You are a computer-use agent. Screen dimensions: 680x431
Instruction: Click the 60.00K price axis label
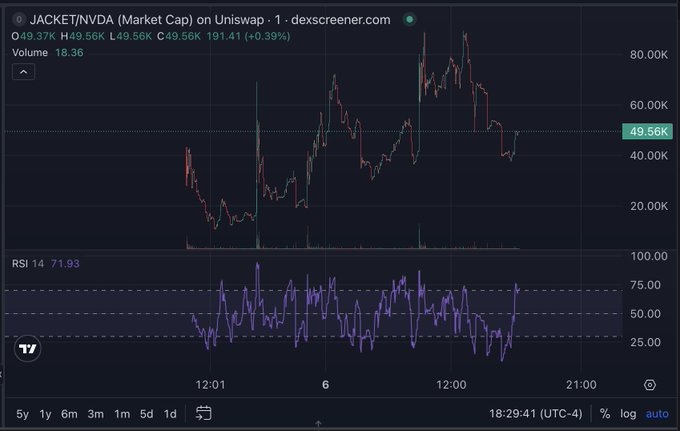click(649, 105)
